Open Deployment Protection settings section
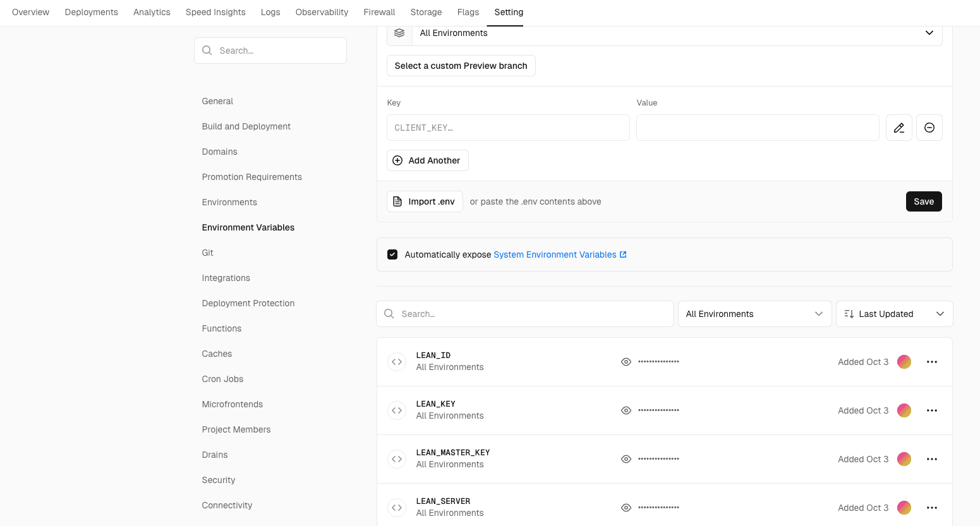980x526 pixels. (x=248, y=303)
